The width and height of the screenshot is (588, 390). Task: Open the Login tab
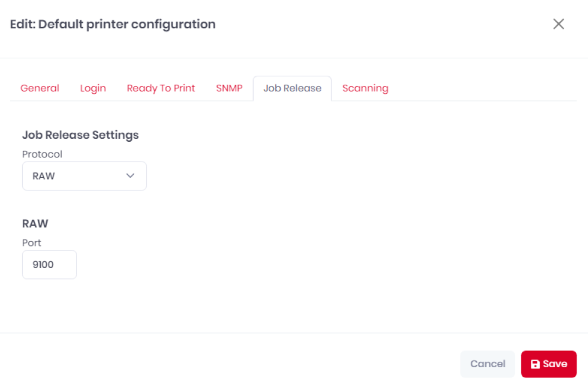[x=93, y=88]
